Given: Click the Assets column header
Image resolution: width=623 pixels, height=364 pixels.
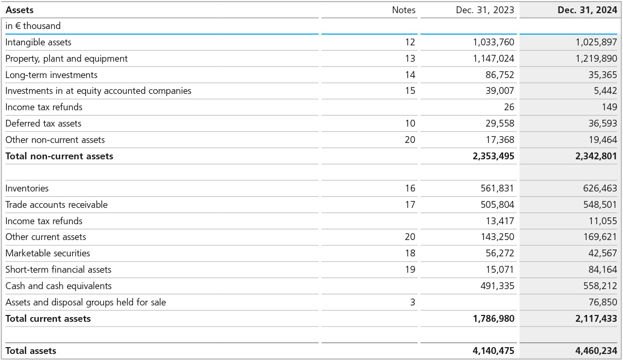Looking at the screenshot, I should coord(20,10).
